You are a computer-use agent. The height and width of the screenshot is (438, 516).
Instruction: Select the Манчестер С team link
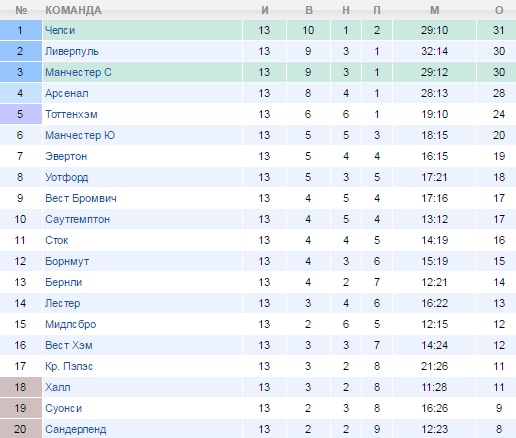(78, 72)
